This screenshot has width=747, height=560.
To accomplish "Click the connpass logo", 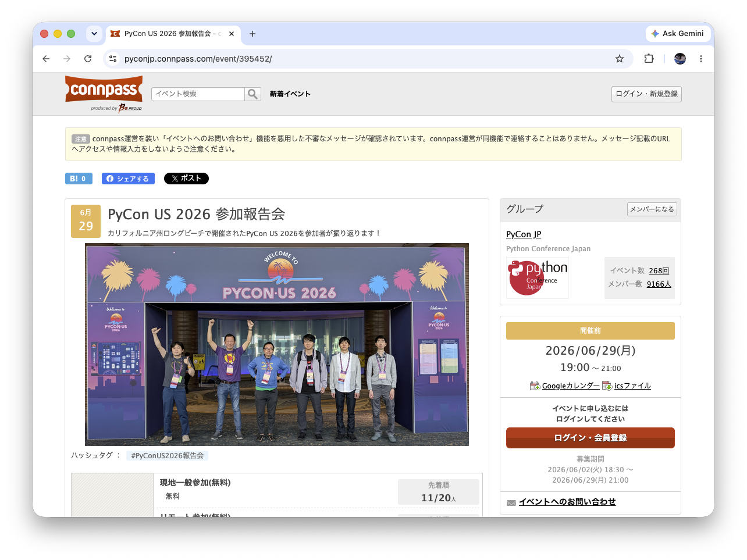I will pos(104,90).
